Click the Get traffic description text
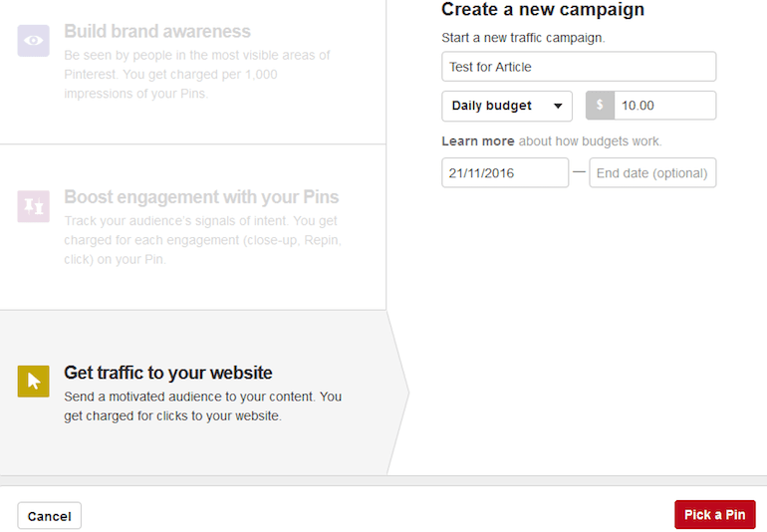Screen dimensions: 767x532 coord(202,406)
